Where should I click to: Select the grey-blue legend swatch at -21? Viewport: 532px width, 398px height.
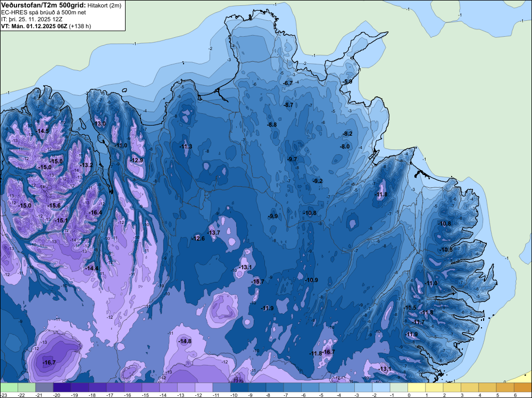pos(45,387)
